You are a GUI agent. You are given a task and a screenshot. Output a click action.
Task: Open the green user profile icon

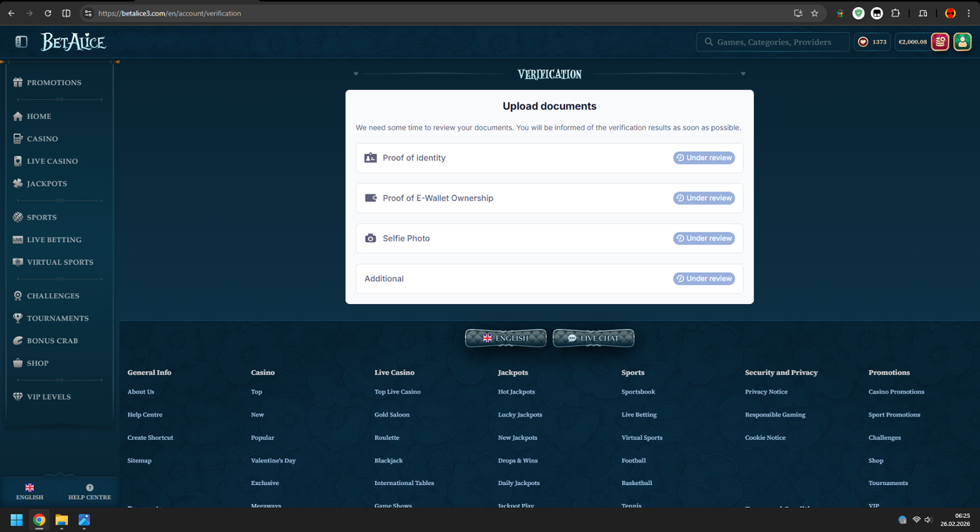pyautogui.click(x=962, y=42)
